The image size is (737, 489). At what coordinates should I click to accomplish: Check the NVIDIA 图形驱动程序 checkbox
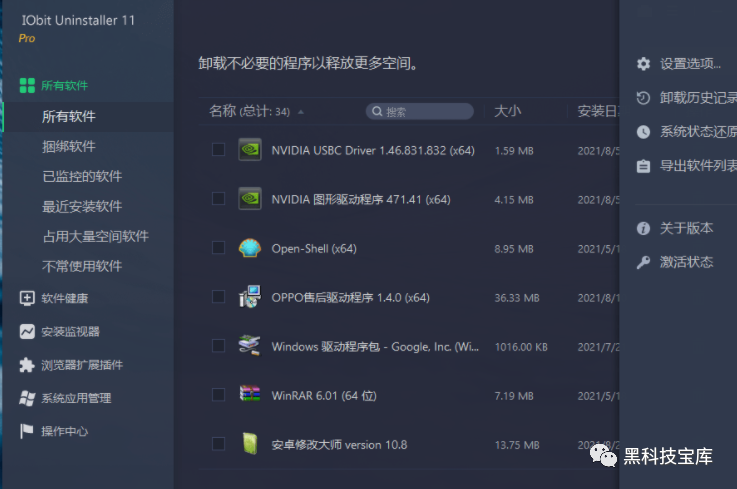218,198
